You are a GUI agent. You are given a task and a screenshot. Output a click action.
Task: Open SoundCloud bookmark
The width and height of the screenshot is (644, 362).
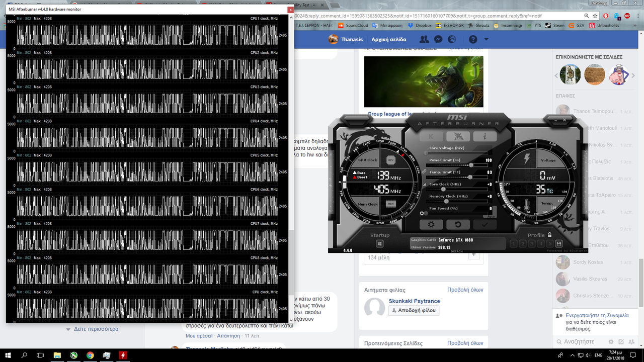coord(353,25)
